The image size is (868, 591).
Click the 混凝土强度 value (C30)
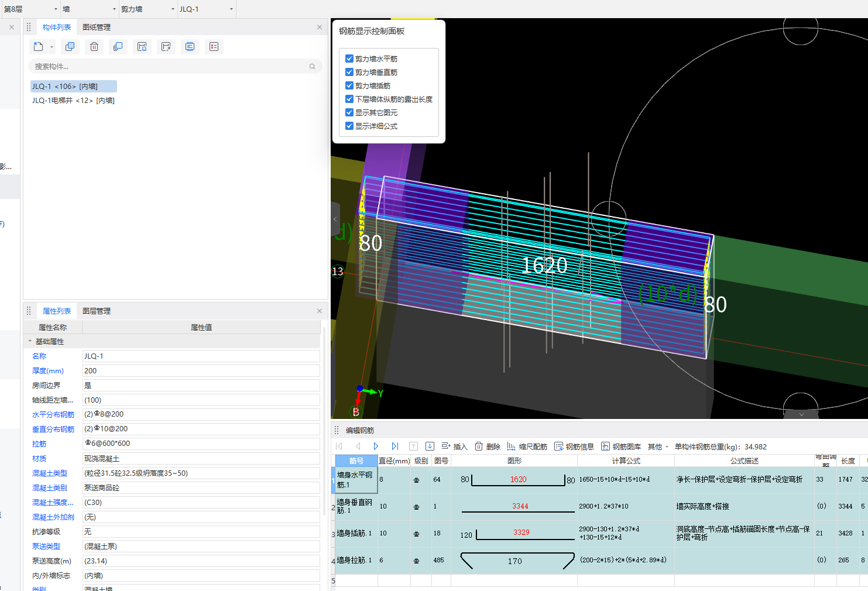201,502
